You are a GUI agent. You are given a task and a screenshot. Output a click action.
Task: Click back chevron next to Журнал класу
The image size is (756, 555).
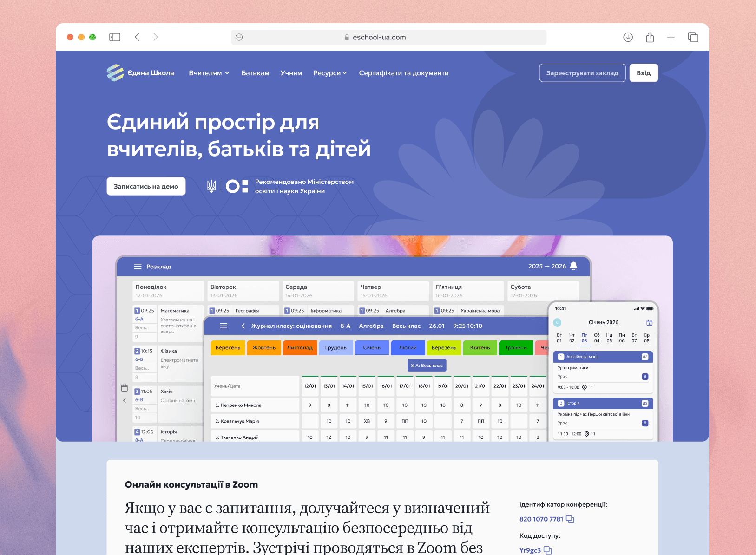243,326
